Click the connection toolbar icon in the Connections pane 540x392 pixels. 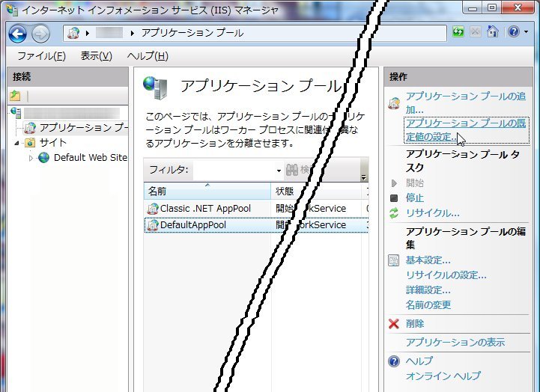[x=15, y=96]
